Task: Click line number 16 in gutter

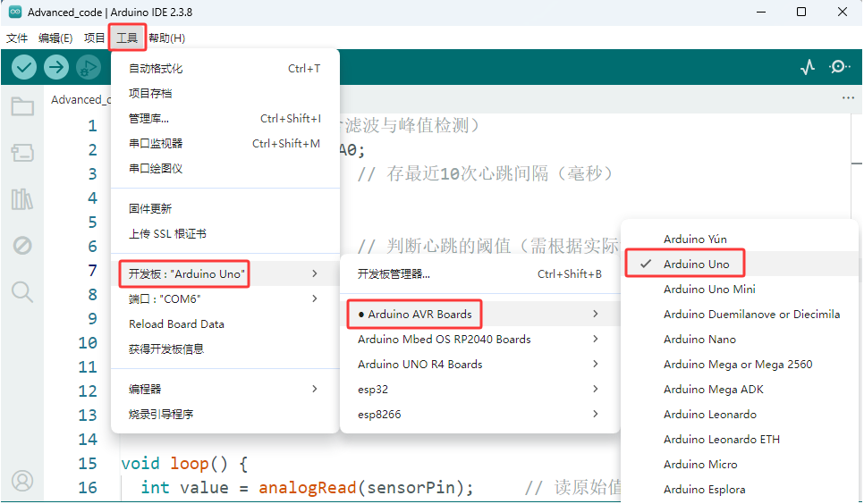Action: (x=88, y=488)
